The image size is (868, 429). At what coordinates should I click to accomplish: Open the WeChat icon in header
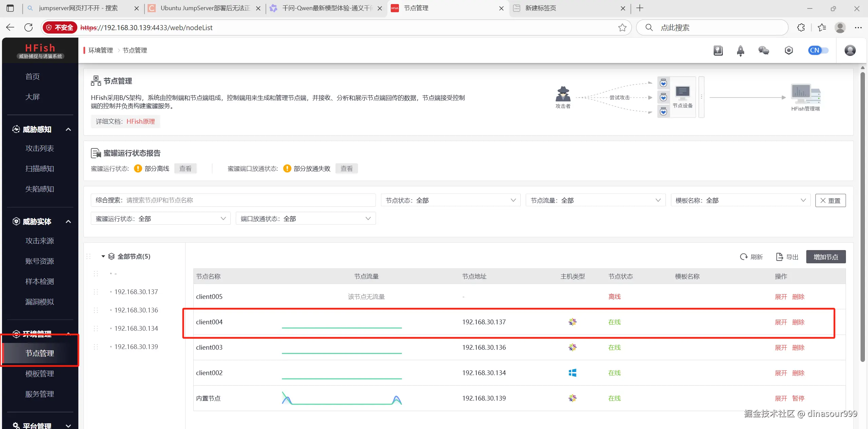click(x=764, y=50)
